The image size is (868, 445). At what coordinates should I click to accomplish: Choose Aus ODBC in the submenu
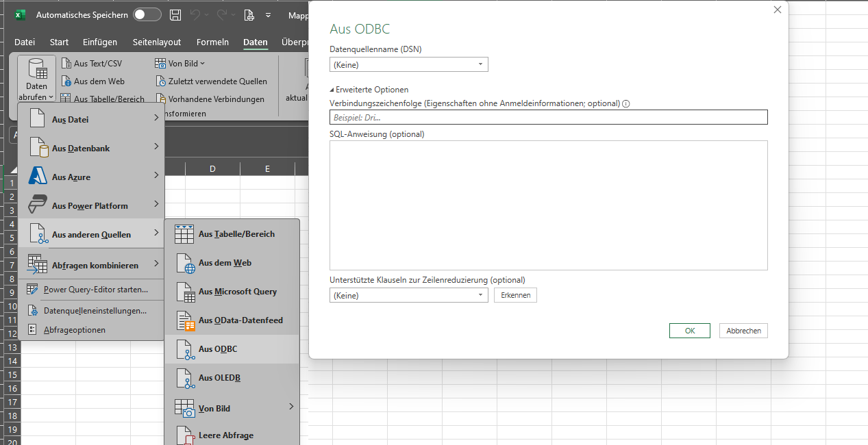(x=232, y=348)
